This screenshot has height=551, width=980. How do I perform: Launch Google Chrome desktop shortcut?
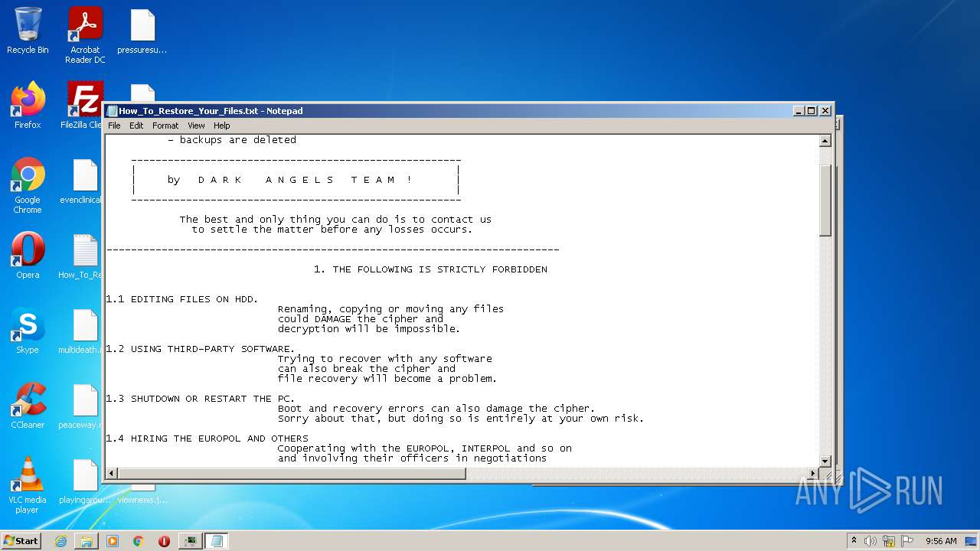pos(28,185)
